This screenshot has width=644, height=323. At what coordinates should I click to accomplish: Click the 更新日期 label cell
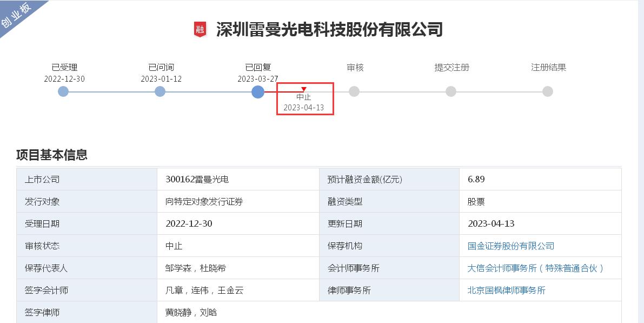(x=389, y=223)
